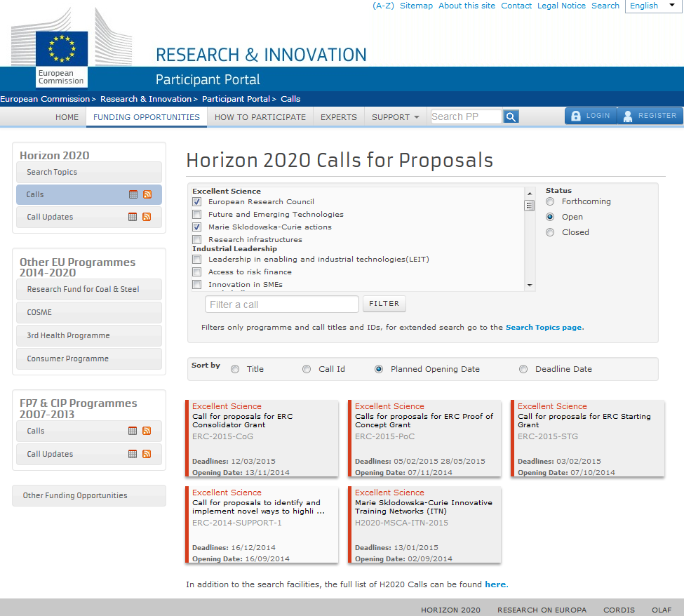Open the About this site link

[x=467, y=6]
